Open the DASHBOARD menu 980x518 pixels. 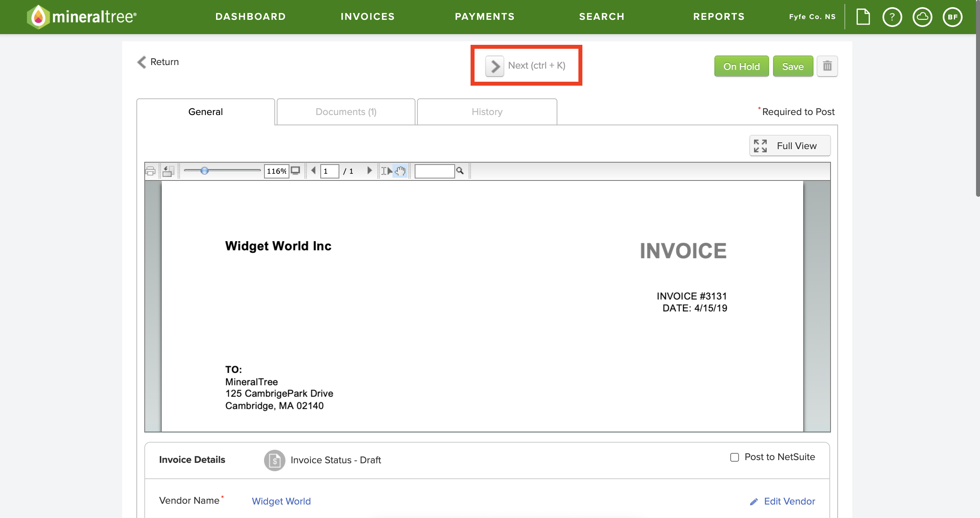[251, 17]
